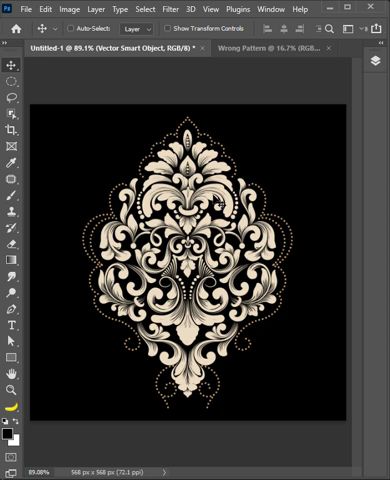Select the Brush tool
Image resolution: width=390 pixels, height=480 pixels.
(x=11, y=195)
